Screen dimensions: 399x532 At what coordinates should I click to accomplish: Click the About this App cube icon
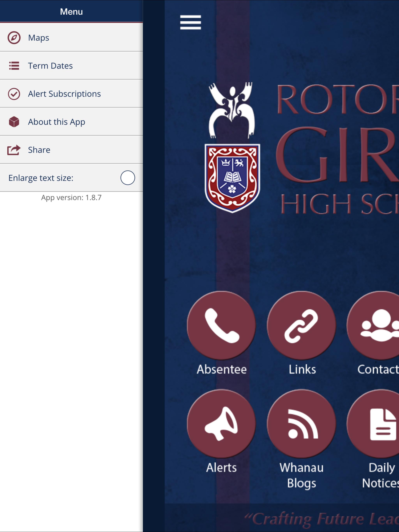(14, 122)
